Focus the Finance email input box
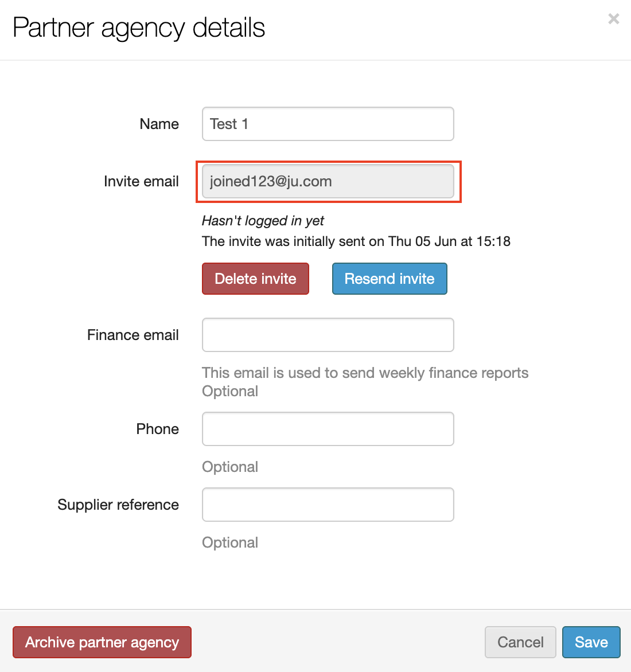631x672 pixels. pyautogui.click(x=328, y=335)
